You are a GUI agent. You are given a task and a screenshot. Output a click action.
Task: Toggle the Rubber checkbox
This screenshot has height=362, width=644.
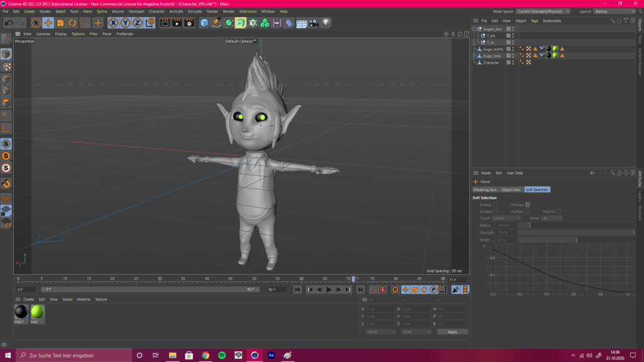pos(527,212)
